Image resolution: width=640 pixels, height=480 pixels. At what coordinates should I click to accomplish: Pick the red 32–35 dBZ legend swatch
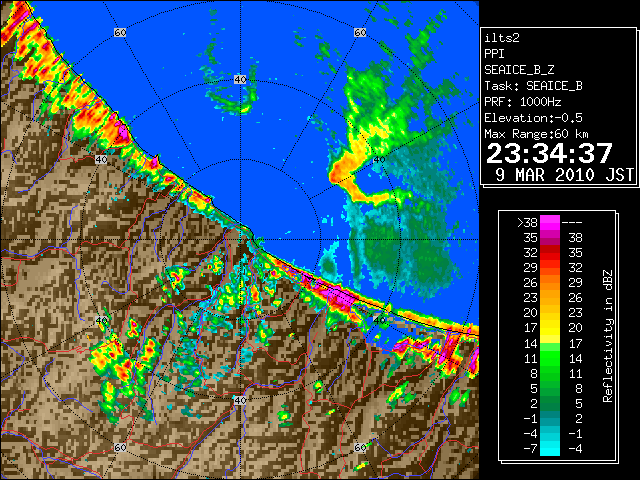550,253
